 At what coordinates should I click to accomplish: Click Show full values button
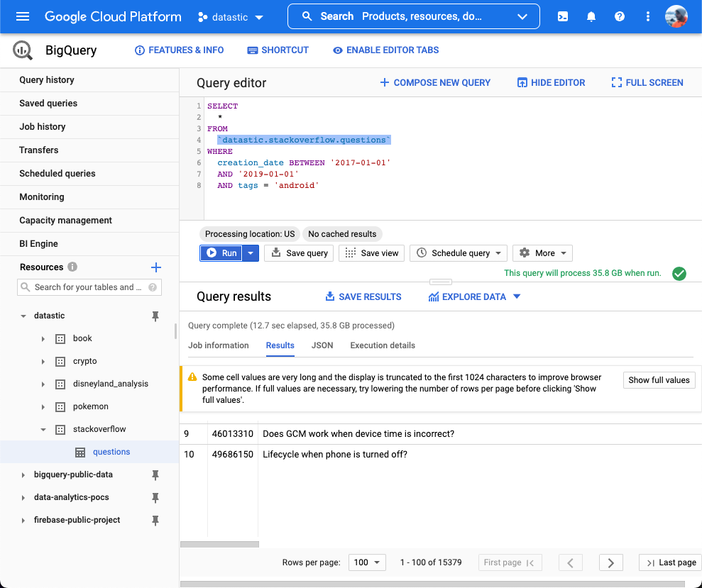tap(658, 380)
